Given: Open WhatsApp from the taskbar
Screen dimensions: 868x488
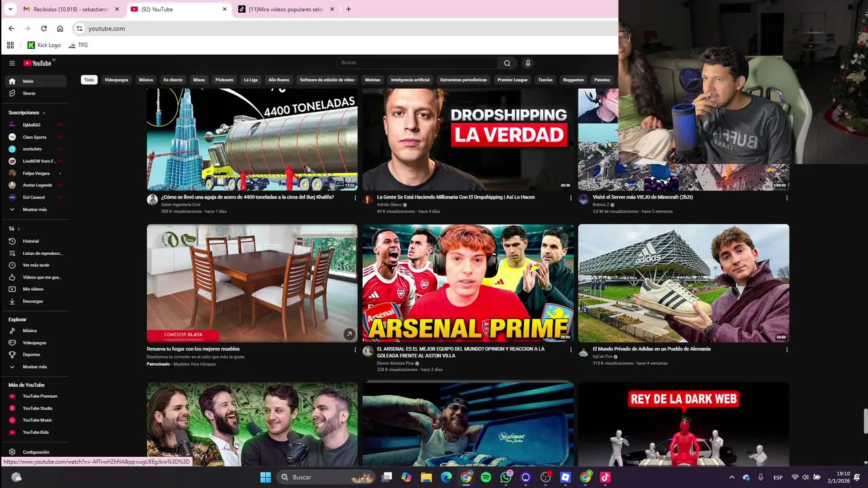Looking at the screenshot, I should [x=506, y=477].
